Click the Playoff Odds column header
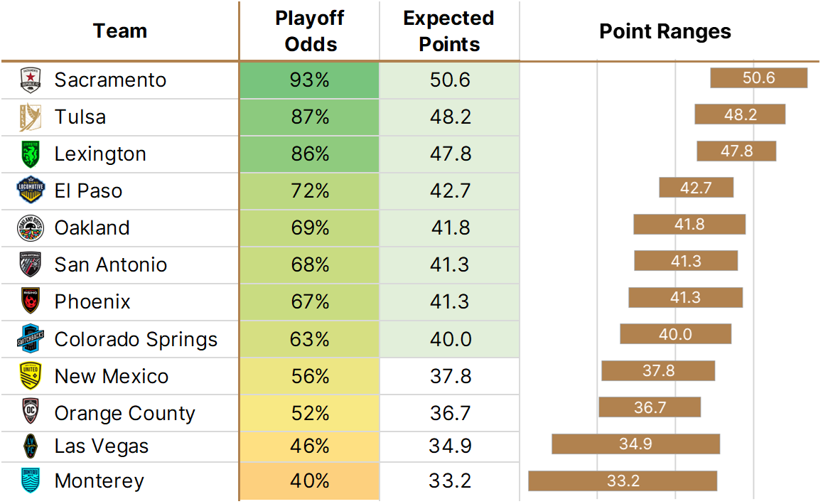Viewport: 823px width, 504px height. (309, 31)
